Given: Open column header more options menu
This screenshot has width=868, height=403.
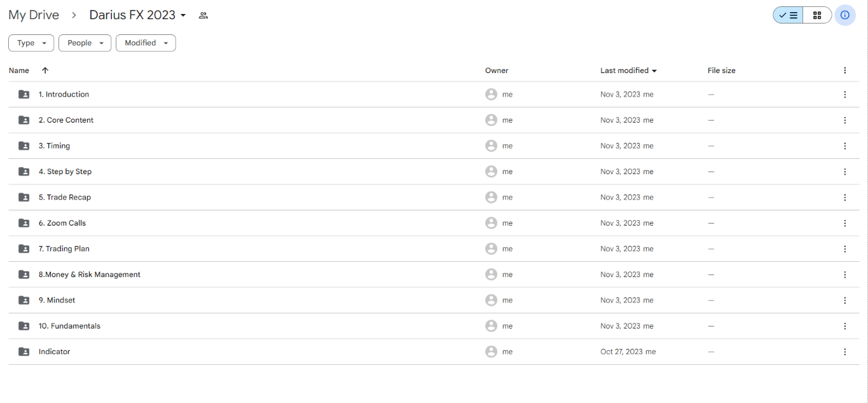Looking at the screenshot, I should tap(844, 71).
